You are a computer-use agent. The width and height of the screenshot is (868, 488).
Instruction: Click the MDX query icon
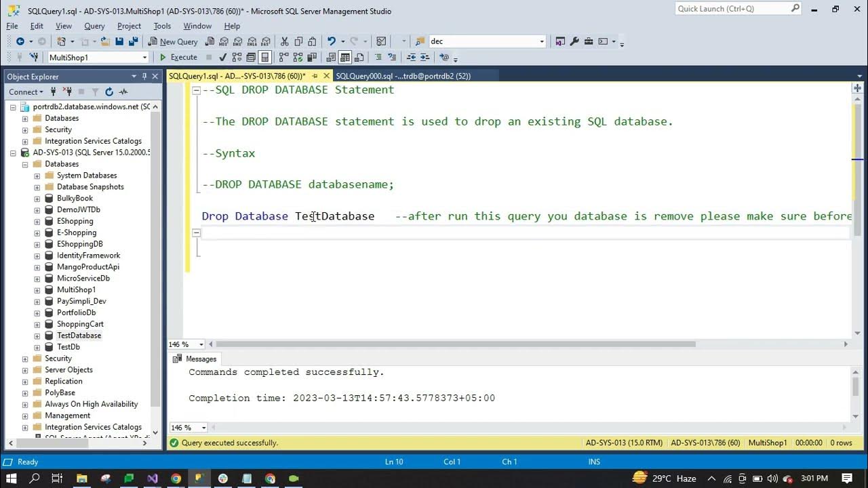pyautogui.click(x=223, y=41)
